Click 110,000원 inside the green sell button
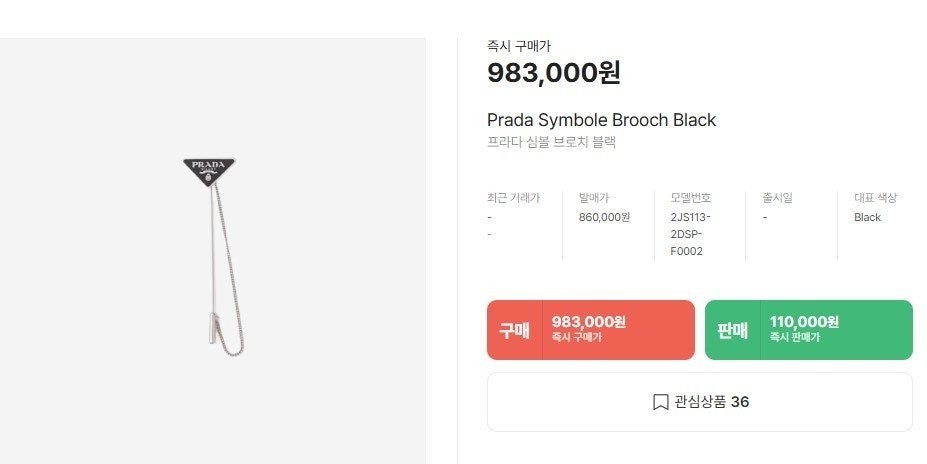This screenshot has width=927, height=464. click(804, 322)
